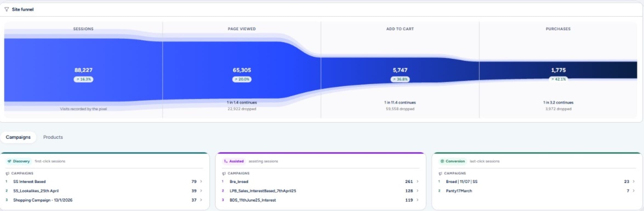Image resolution: width=644 pixels, height=211 pixels.
Task: Click the PAGE VIEWED column heading
Action: coord(242,29)
